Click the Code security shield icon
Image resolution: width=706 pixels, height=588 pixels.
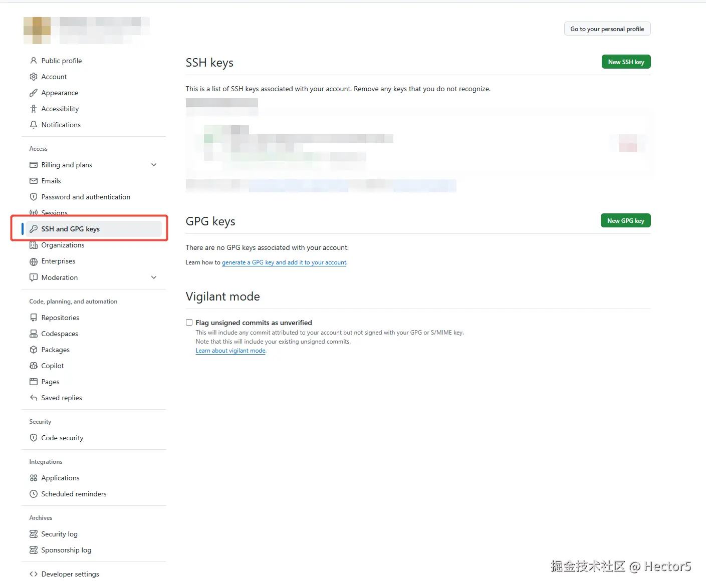(x=33, y=438)
